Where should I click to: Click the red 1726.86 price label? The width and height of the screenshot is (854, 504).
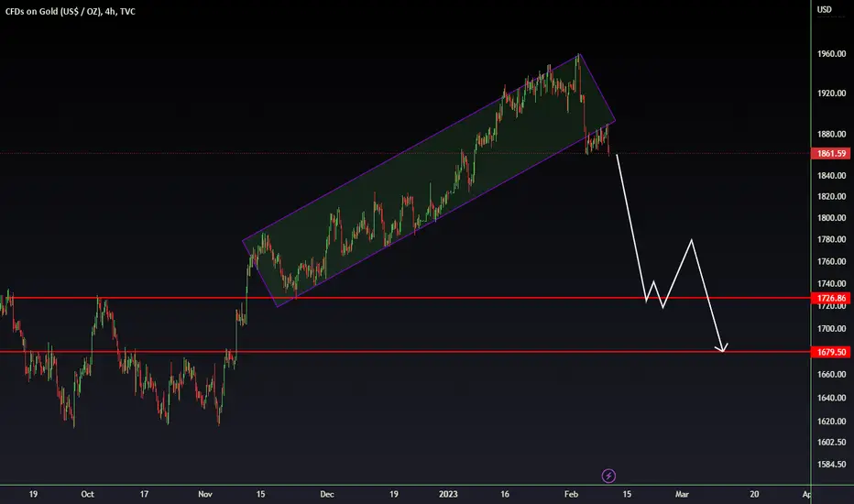pos(831,298)
